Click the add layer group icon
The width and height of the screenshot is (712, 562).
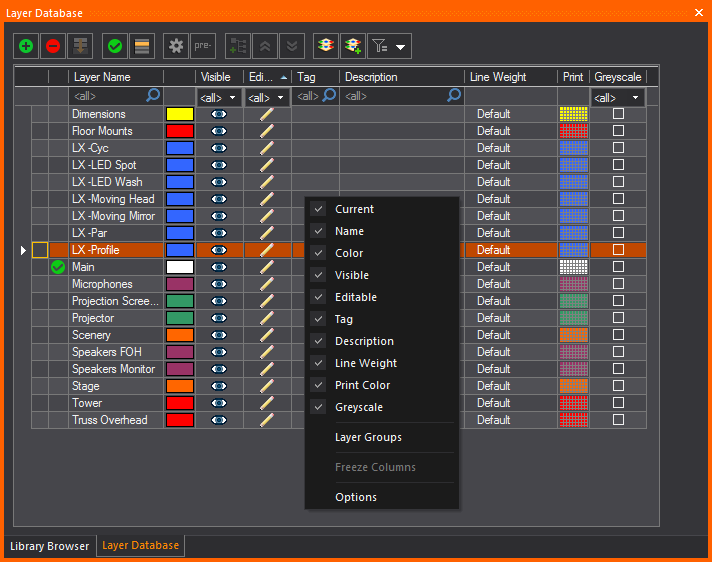pos(352,46)
